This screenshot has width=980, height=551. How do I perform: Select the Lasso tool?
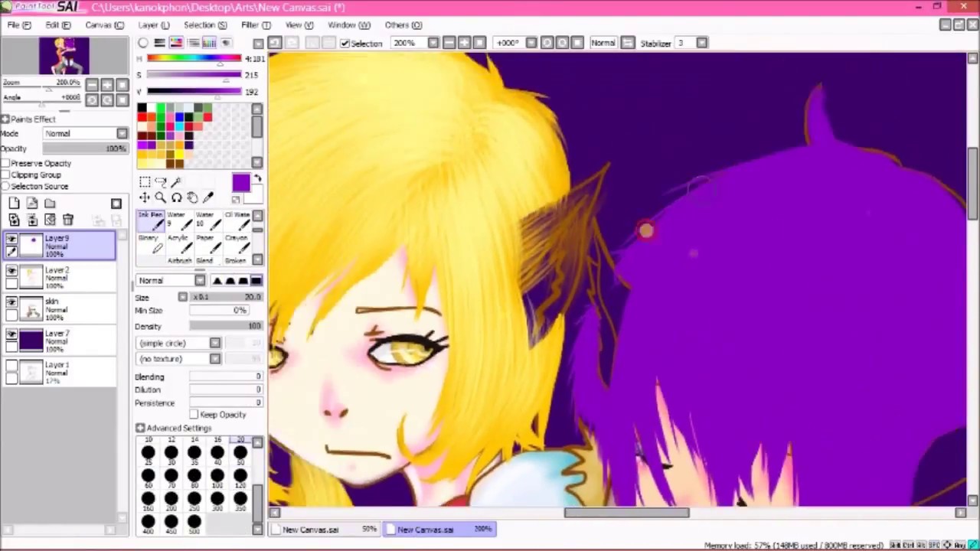tap(161, 181)
